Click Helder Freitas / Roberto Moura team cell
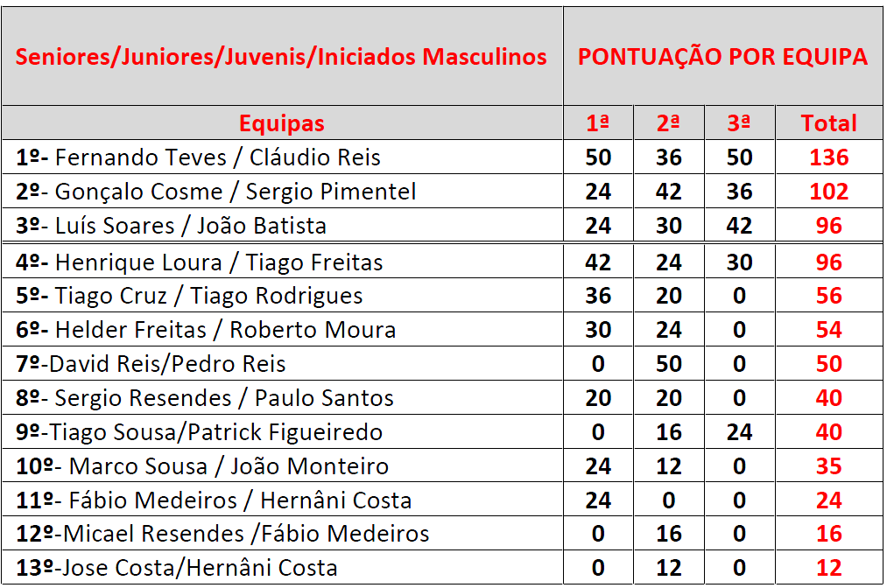The height and width of the screenshot is (588, 887). 282,330
